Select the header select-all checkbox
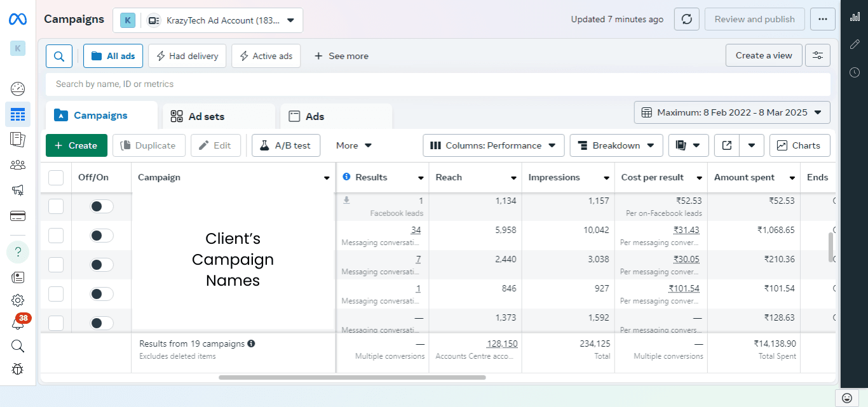This screenshot has width=868, height=407. (x=56, y=178)
